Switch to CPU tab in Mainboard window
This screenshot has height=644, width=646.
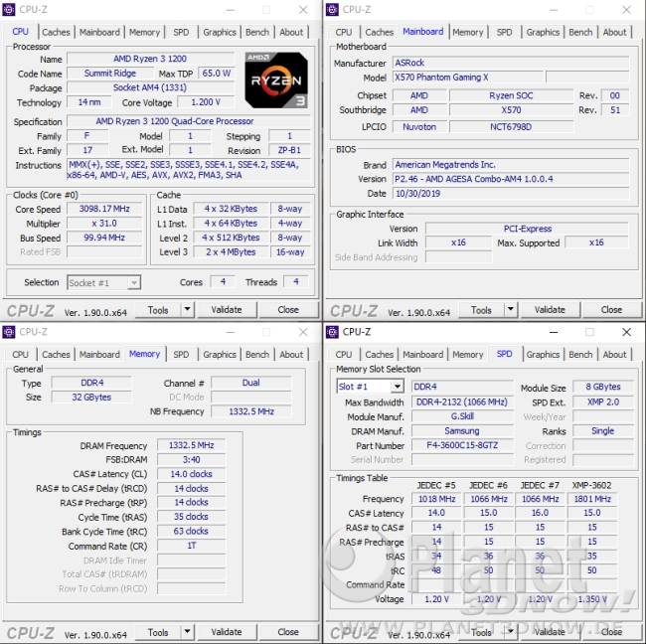pyautogui.click(x=344, y=32)
